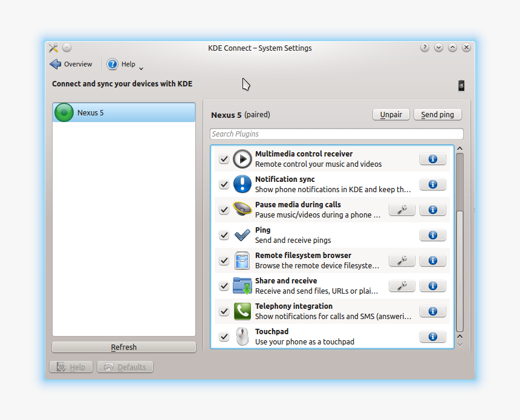520x420 pixels.
Task: Click the Touchpad plugin info icon
Action: click(x=432, y=337)
